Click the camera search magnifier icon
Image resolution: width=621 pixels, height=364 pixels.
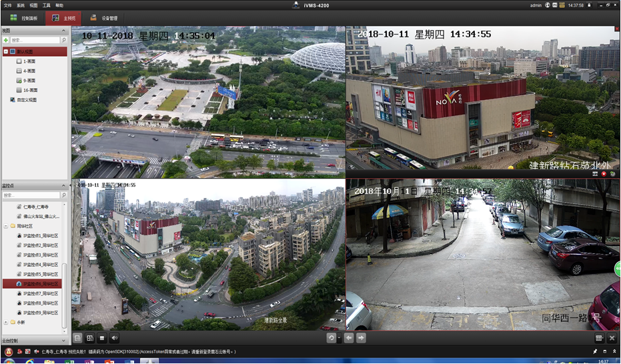coord(64,195)
